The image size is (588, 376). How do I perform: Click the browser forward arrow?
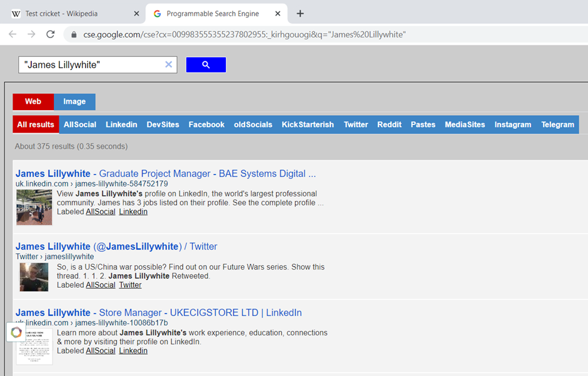31,34
